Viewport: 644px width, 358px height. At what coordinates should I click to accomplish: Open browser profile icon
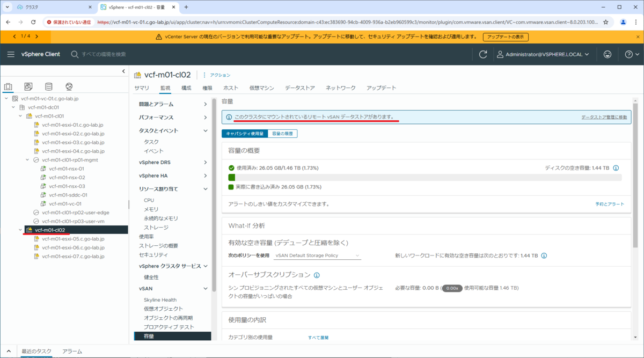[623, 22]
